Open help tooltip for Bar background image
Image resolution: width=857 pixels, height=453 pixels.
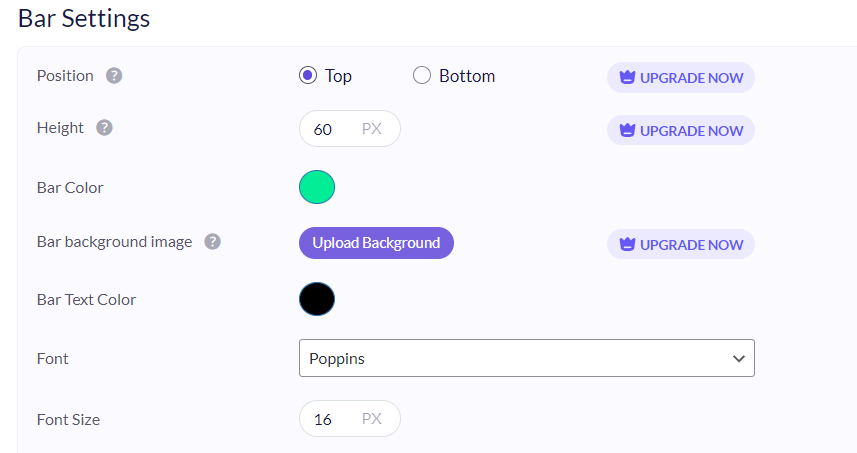pyautogui.click(x=212, y=242)
